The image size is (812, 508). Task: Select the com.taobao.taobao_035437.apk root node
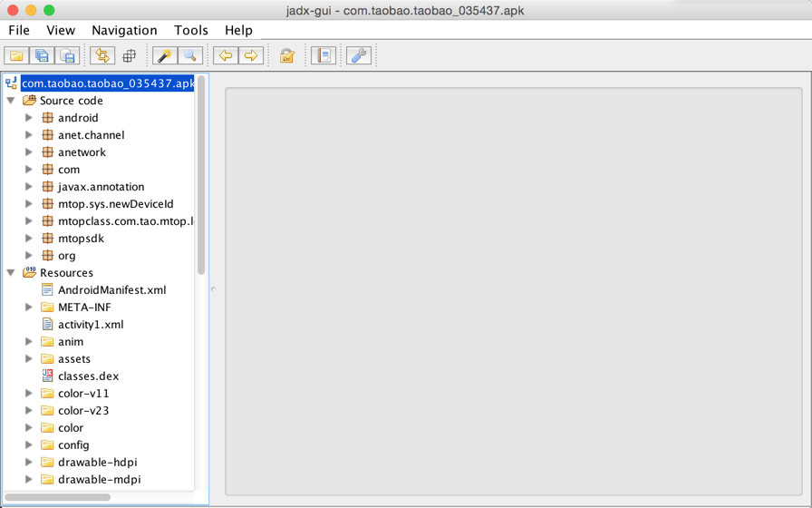pyautogui.click(x=108, y=83)
